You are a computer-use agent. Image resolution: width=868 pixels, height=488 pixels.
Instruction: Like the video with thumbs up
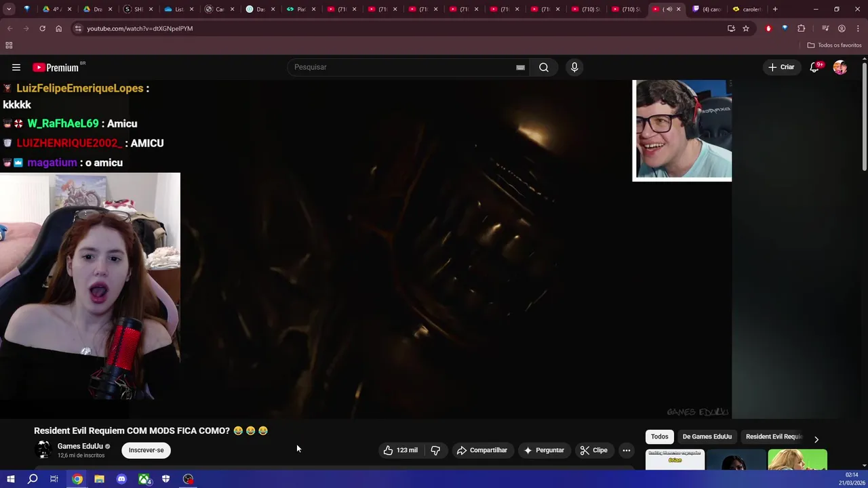tap(401, 450)
